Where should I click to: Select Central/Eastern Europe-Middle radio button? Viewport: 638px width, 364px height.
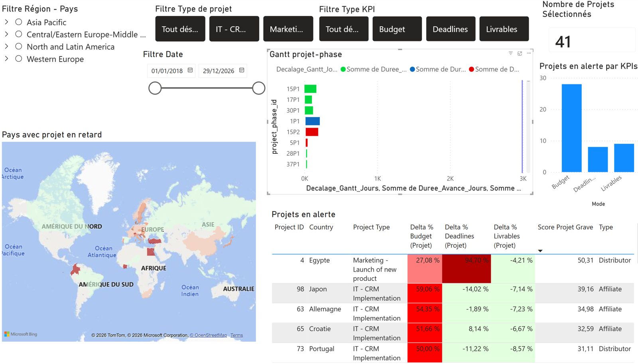(19, 34)
